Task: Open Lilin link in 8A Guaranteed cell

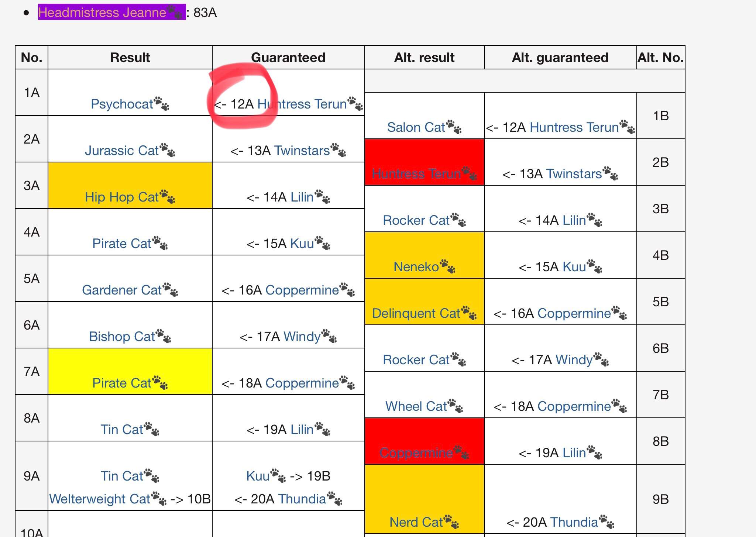Action: [302, 430]
